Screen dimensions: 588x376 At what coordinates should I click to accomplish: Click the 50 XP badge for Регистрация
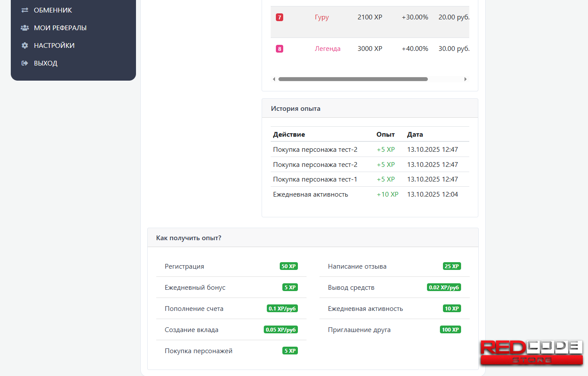[288, 266]
